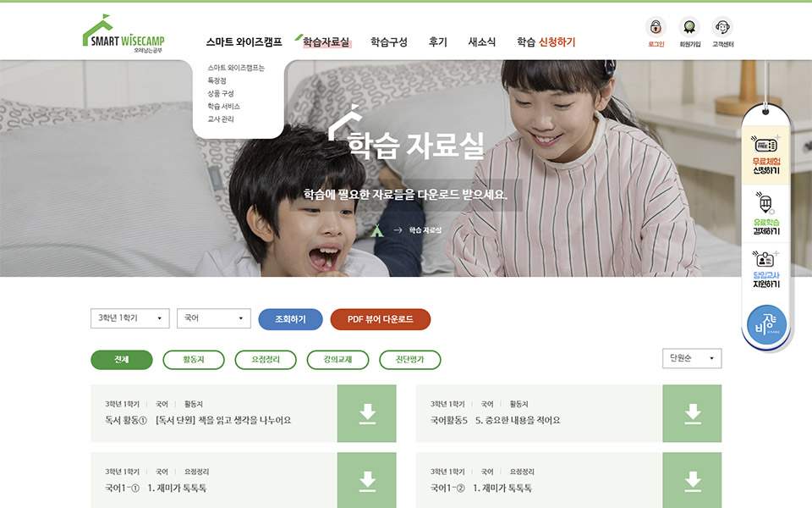Click the PDF 뷰어 다운로드 button

point(381,319)
